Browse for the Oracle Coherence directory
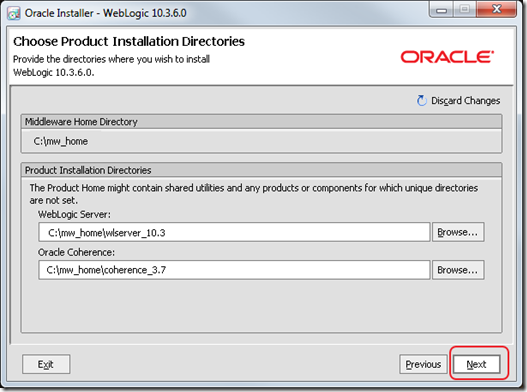Viewport: 527px width, 392px height. tap(458, 270)
